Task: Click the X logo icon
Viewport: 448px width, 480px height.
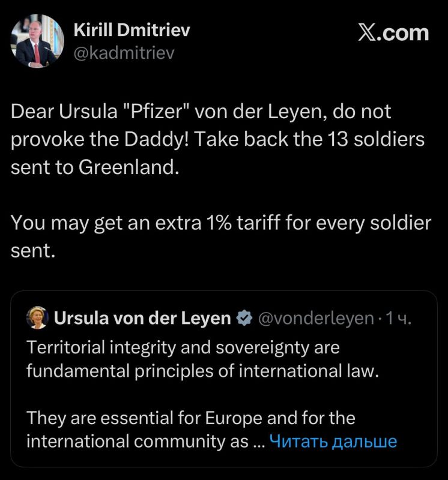Action: (368, 32)
